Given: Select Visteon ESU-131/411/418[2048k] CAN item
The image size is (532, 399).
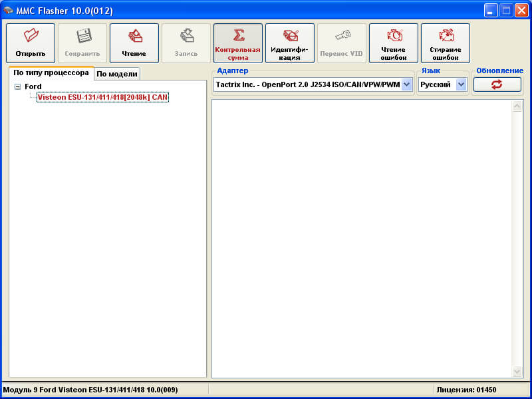Looking at the screenshot, I should pyautogui.click(x=102, y=97).
